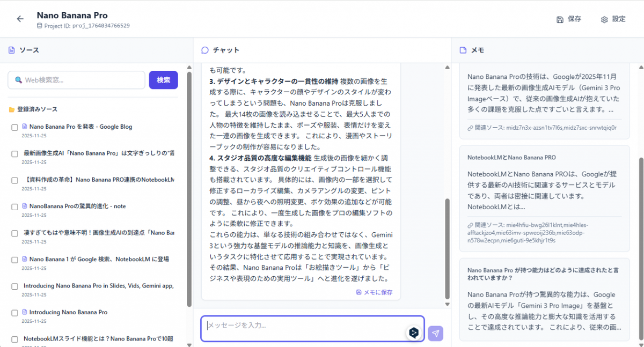Click the 保存 save button
Screen dimensions: 644x347
pos(569,19)
